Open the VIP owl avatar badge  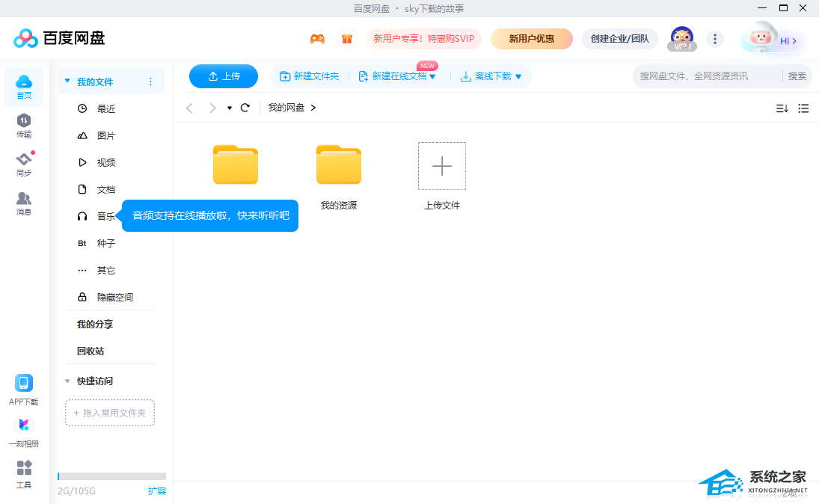[x=681, y=39]
